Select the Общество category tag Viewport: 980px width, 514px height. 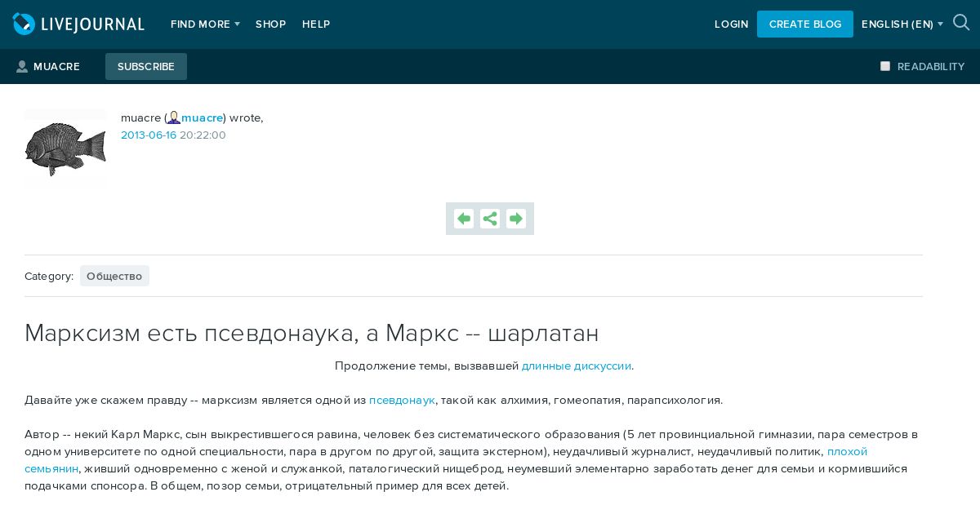coord(114,276)
